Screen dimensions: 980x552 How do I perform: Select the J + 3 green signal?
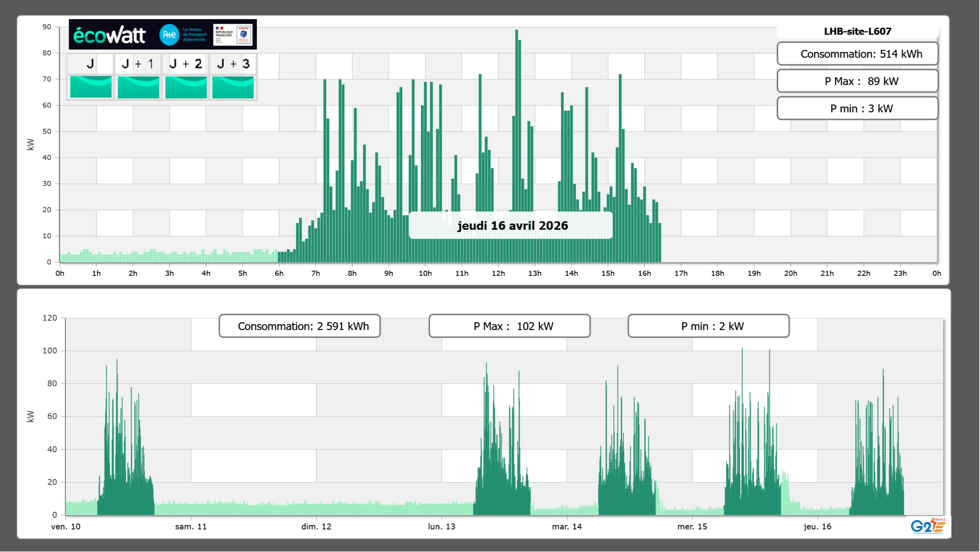(x=233, y=87)
